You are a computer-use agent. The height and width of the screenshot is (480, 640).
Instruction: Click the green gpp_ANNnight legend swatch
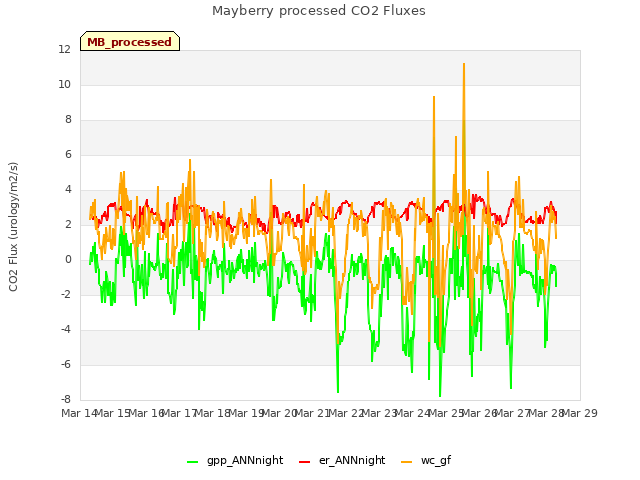[192, 462]
